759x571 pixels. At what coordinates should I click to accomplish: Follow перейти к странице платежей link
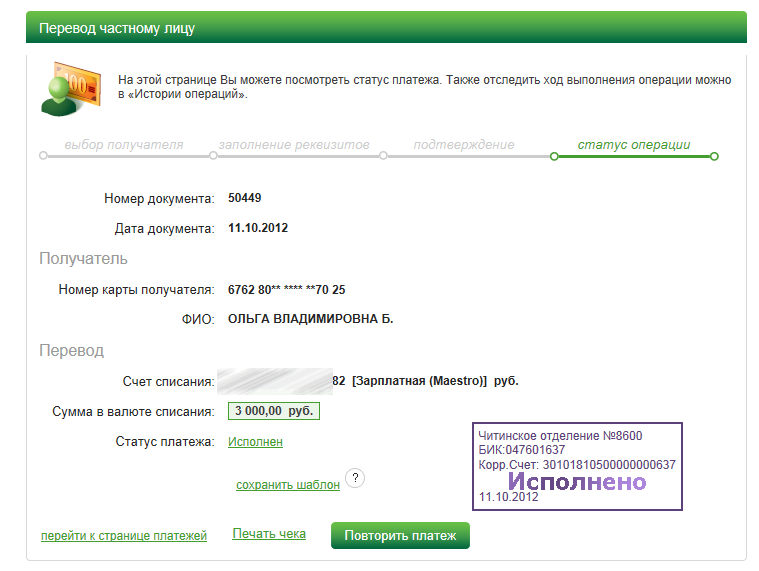pyautogui.click(x=124, y=536)
